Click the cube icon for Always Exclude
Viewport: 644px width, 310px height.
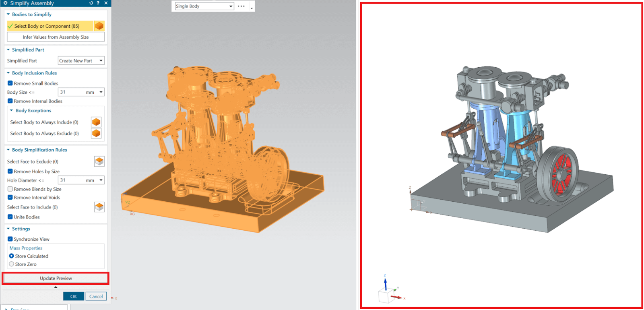point(96,133)
